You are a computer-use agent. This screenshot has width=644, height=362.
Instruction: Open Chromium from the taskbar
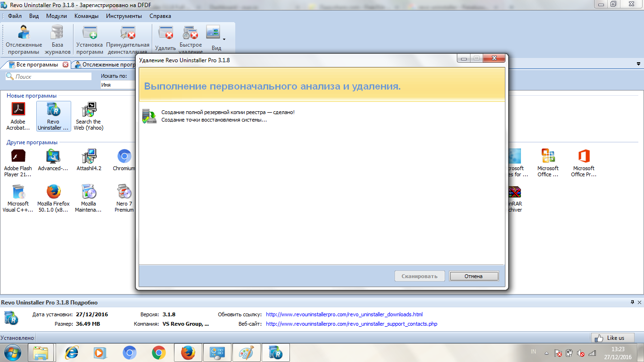pos(130,353)
